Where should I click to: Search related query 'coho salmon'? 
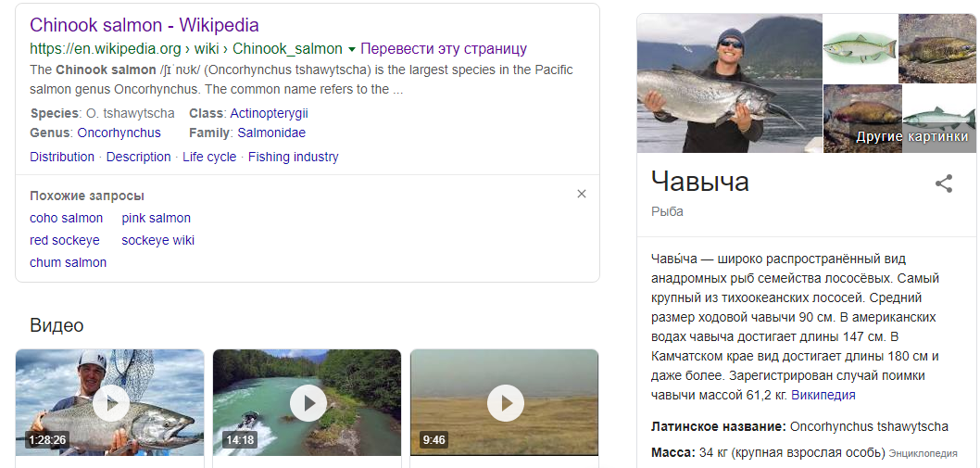[x=67, y=219]
